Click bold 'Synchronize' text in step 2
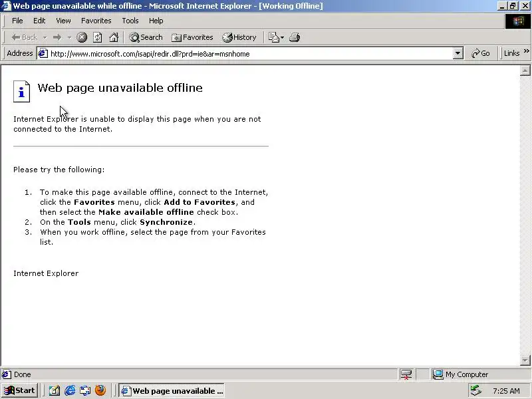Screen dimensions: 532x399 pyautogui.click(x=166, y=222)
